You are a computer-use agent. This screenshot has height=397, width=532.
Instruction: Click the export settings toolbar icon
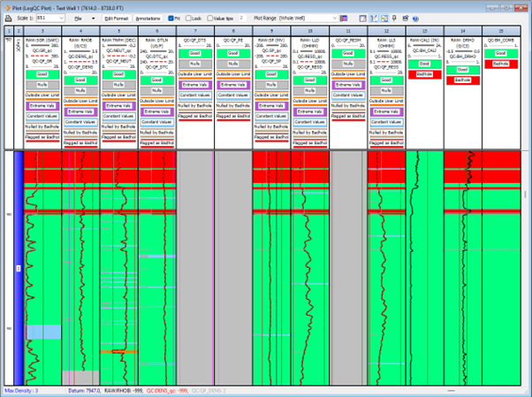(405, 19)
